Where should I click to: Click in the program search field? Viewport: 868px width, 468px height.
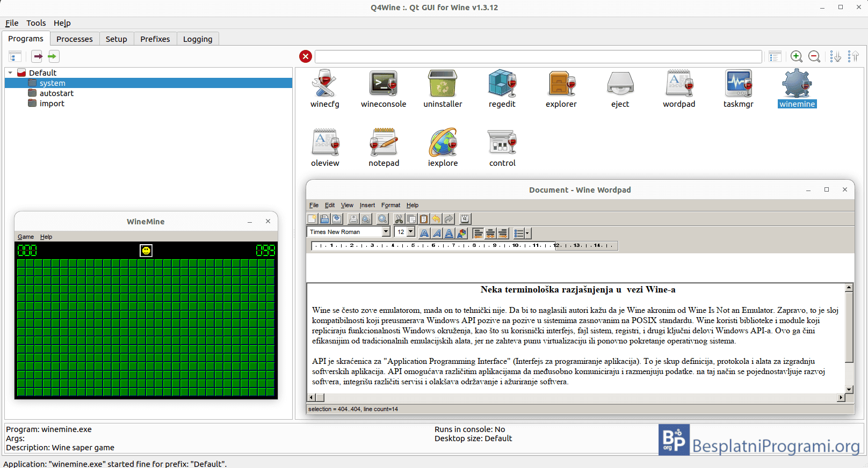tap(538, 56)
